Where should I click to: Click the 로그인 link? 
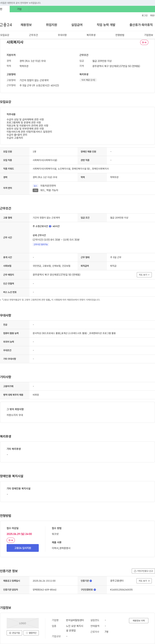tap(145, 15)
